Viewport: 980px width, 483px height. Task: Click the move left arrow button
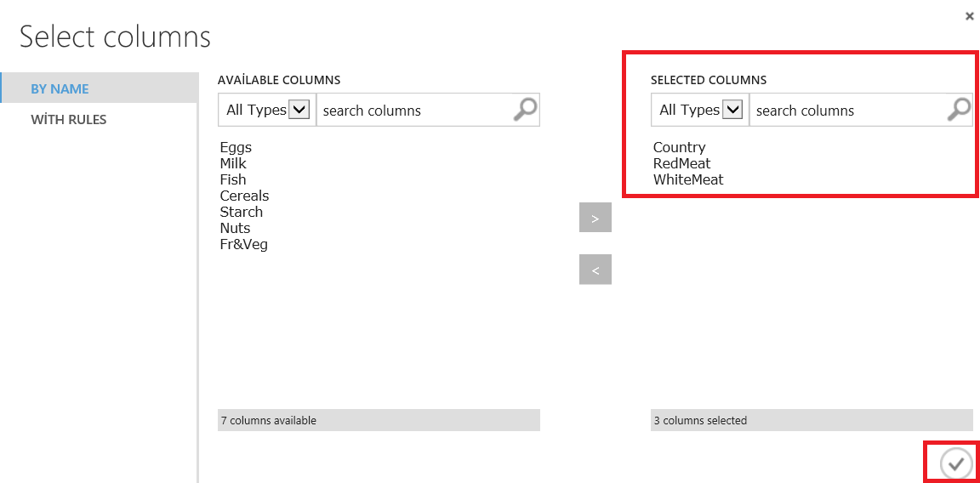[595, 270]
